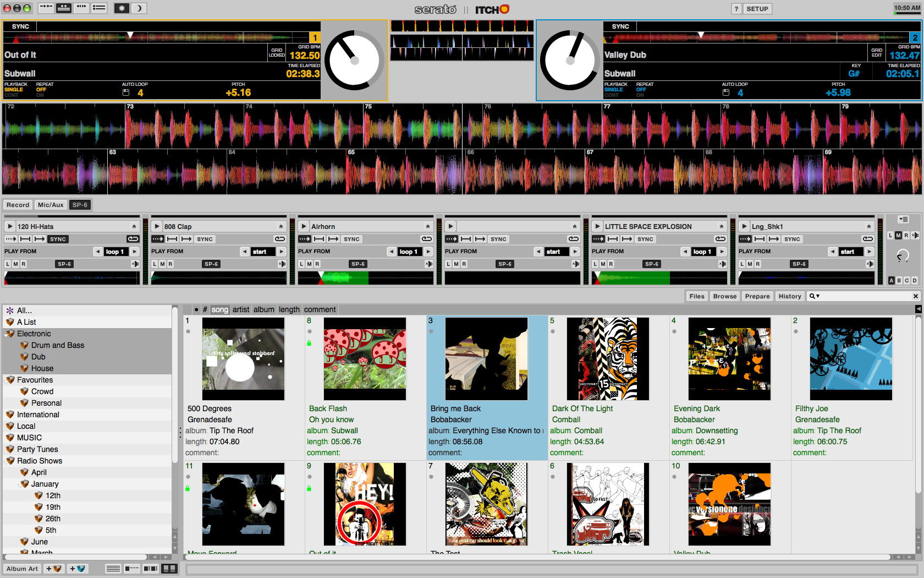Set right deck playback mode to CONT
924x578 pixels.
(612, 95)
